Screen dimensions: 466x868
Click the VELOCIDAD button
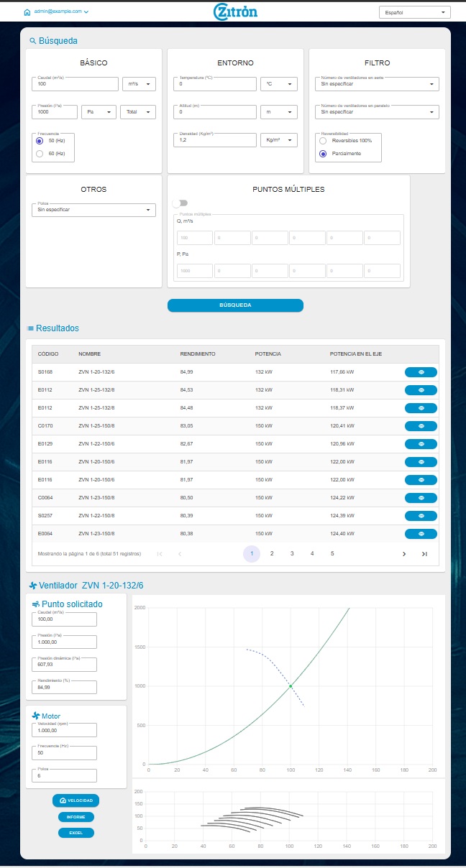click(x=76, y=800)
